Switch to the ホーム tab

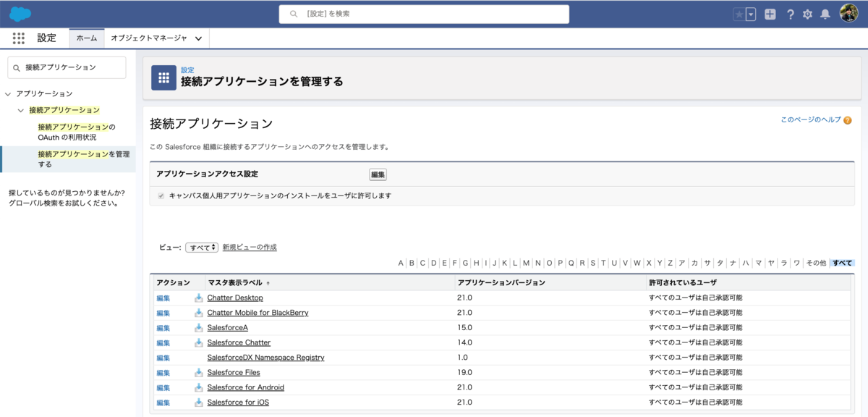click(87, 38)
